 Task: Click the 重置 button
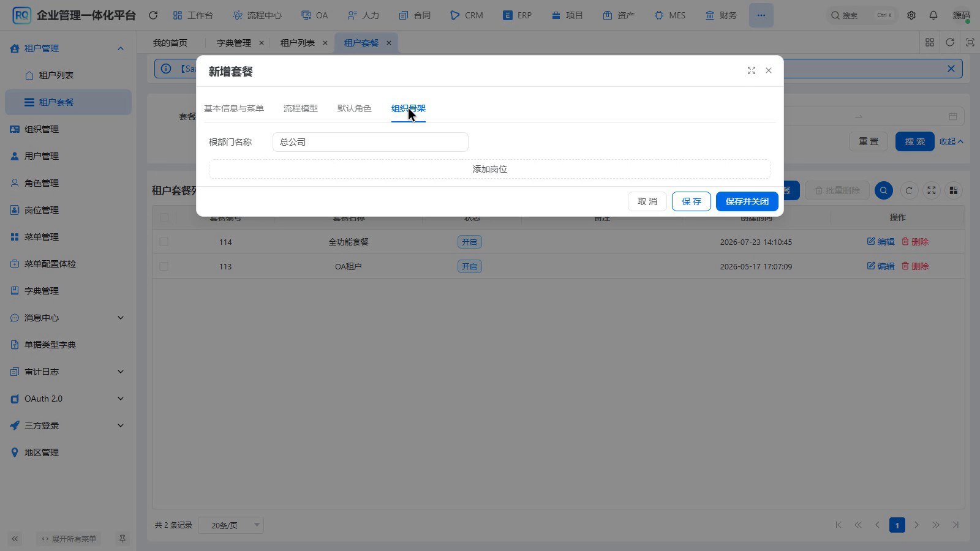[869, 141]
